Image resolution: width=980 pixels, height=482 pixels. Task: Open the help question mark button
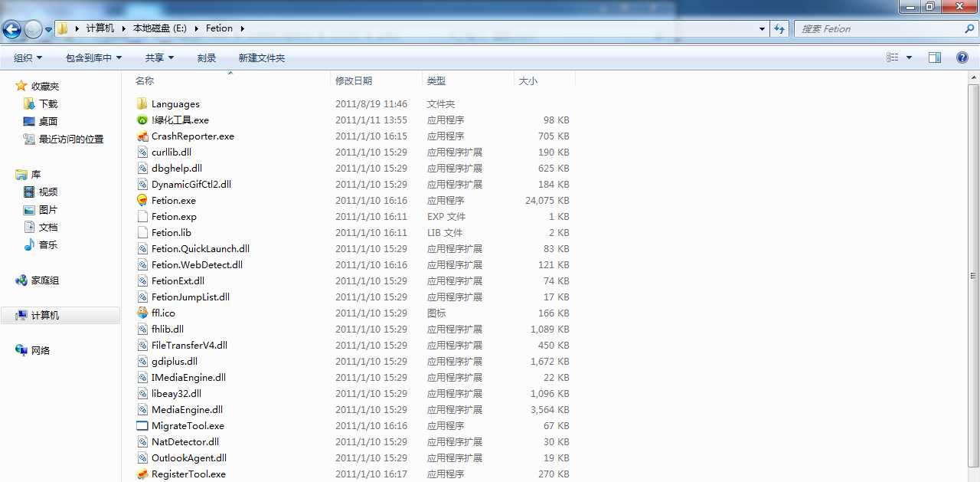962,57
